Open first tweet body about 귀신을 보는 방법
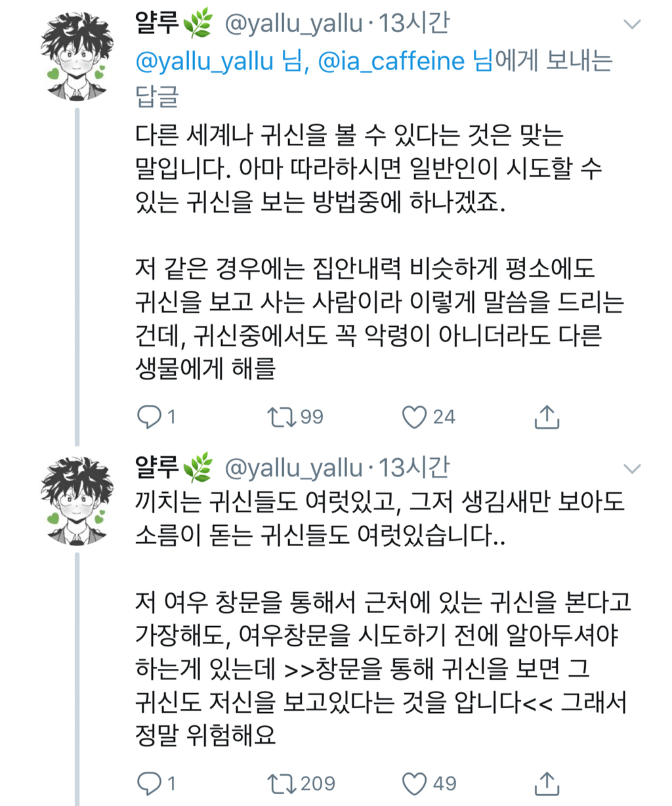 [379, 251]
